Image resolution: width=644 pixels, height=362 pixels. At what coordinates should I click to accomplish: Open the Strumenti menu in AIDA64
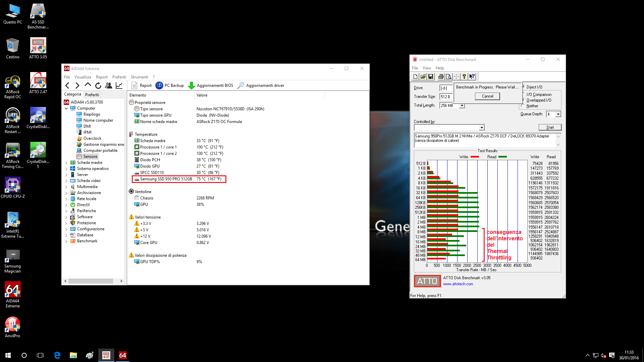(x=139, y=77)
